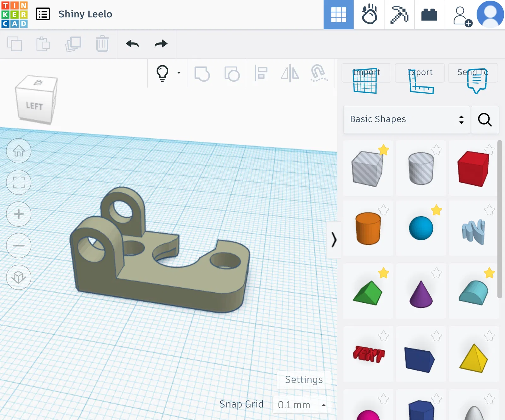Screen dimensions: 505x420
Task: Favorite the Cylinder hole shape star
Action: pyautogui.click(x=437, y=150)
